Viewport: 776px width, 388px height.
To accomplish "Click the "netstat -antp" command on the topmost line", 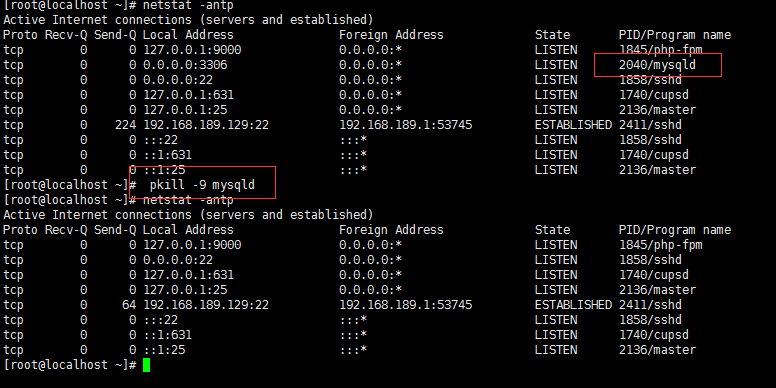I will (x=188, y=6).
